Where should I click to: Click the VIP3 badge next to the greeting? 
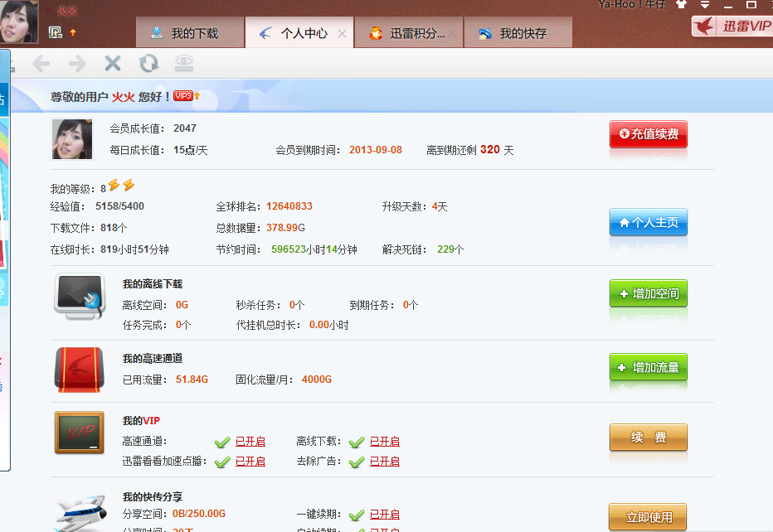click(x=183, y=96)
